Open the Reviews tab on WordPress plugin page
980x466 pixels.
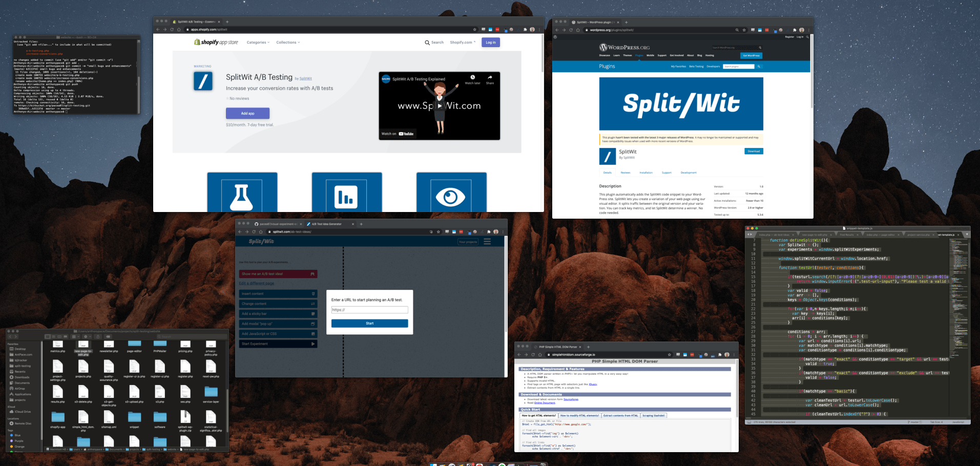[x=625, y=173]
